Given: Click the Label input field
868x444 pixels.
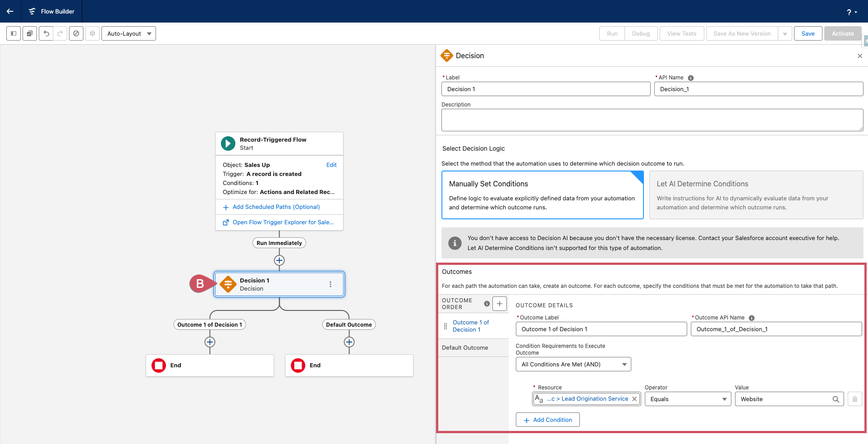Looking at the screenshot, I should [x=546, y=89].
